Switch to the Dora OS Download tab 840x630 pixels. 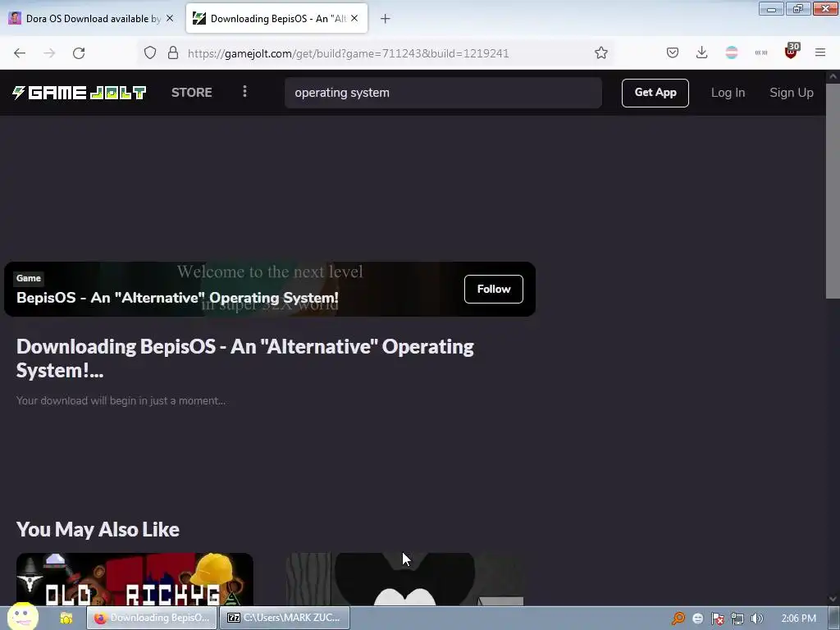[x=90, y=19]
